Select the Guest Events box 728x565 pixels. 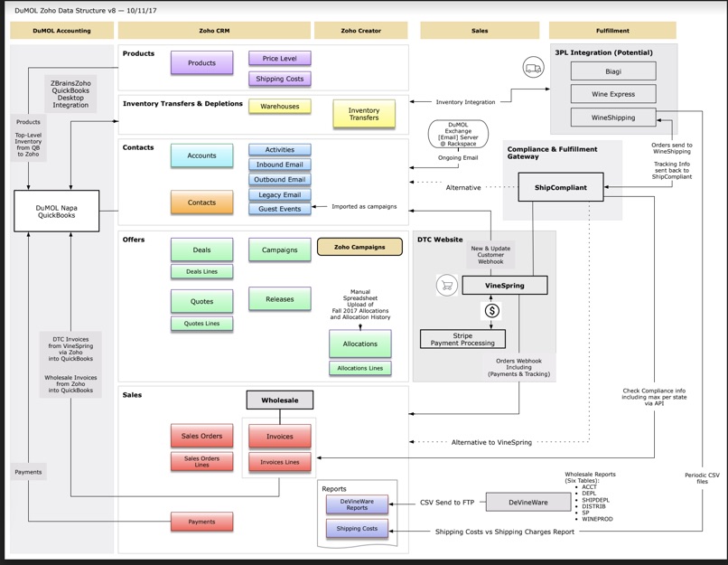(279, 209)
